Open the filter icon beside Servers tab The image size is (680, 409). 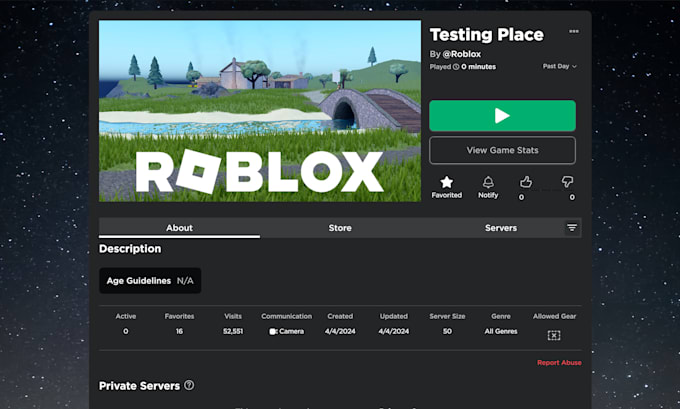572,228
